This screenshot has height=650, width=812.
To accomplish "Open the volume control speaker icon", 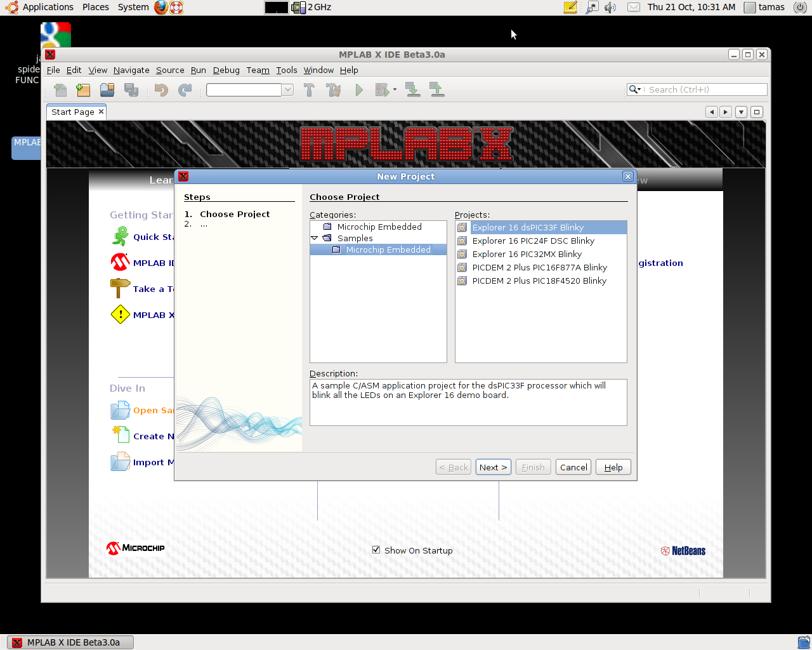I will [610, 7].
